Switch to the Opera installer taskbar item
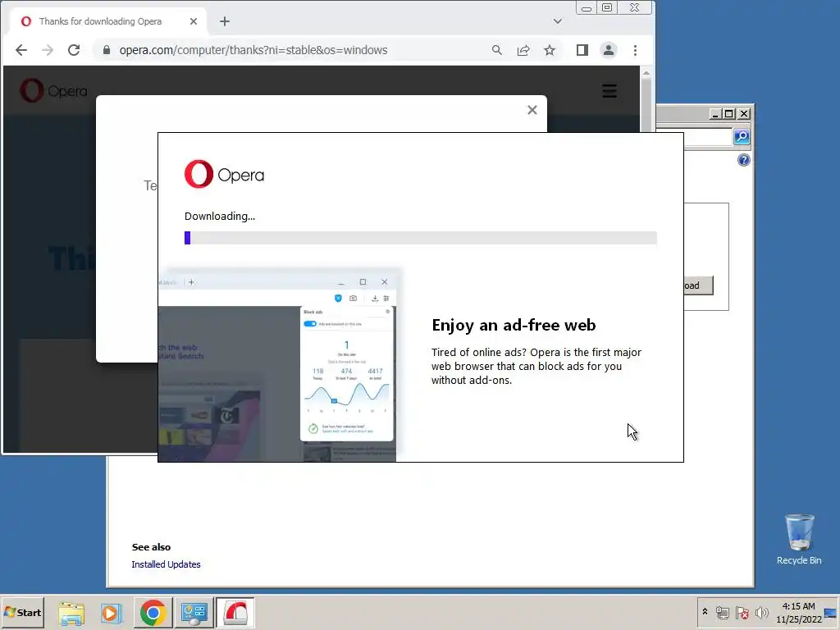 point(235,613)
